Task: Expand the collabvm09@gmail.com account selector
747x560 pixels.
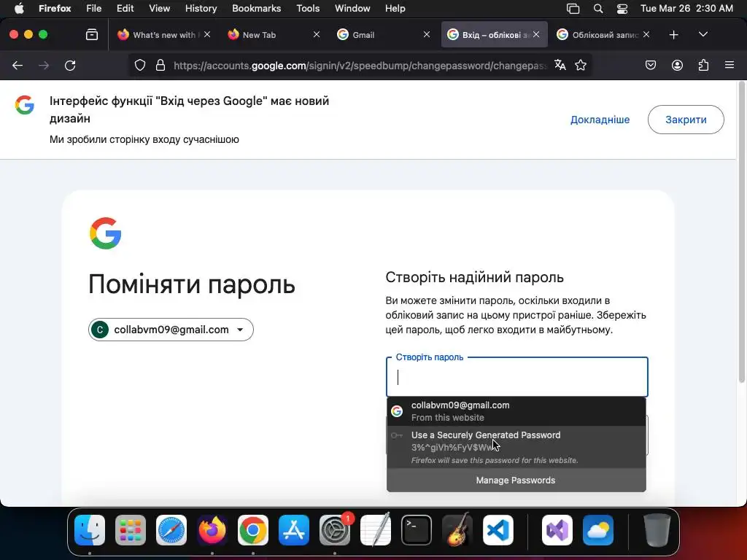Action: tap(171, 330)
